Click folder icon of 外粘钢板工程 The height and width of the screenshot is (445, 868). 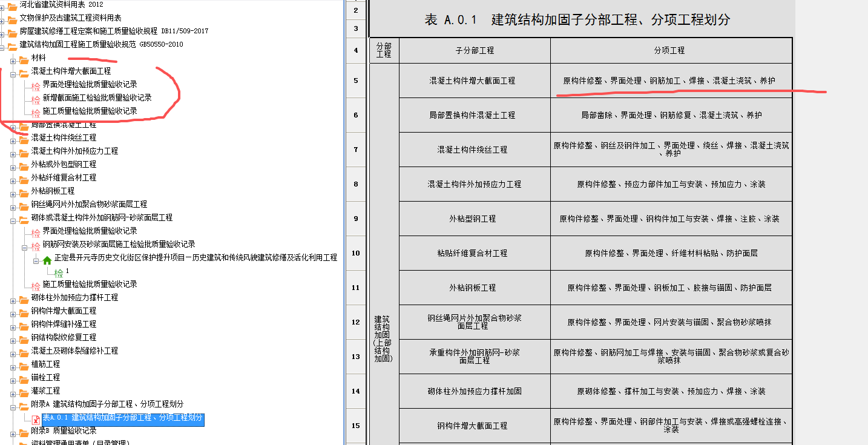pyautogui.click(x=24, y=191)
